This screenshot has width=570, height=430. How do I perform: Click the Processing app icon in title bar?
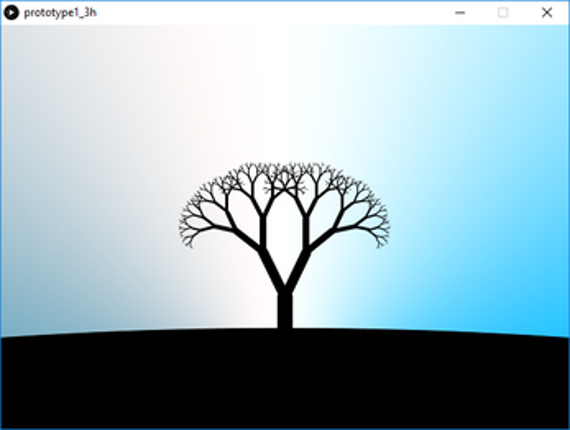click(x=11, y=13)
